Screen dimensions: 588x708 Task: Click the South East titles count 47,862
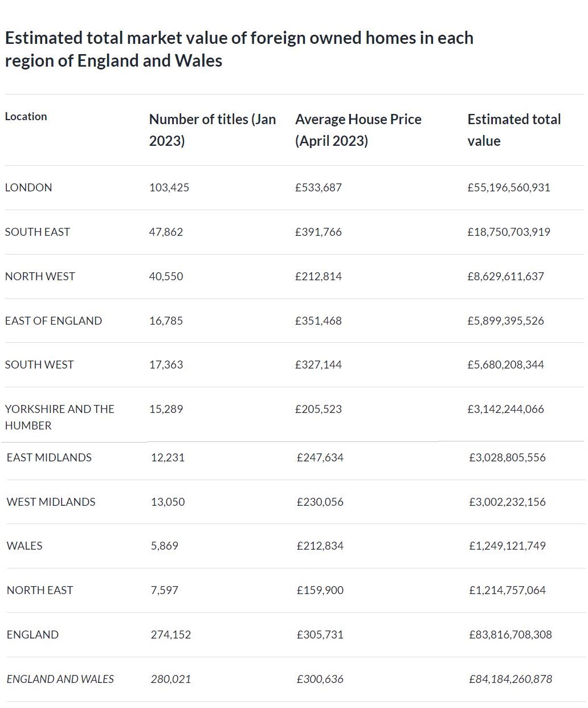166,232
